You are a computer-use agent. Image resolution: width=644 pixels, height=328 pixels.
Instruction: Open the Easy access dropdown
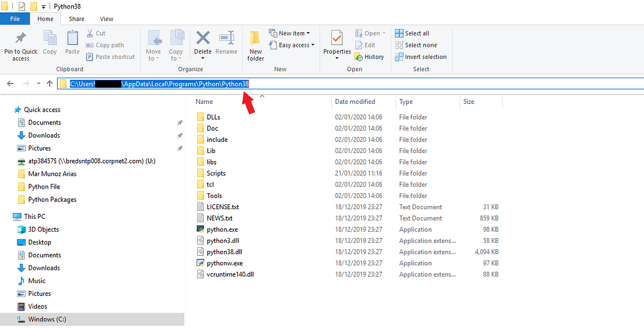click(x=292, y=45)
